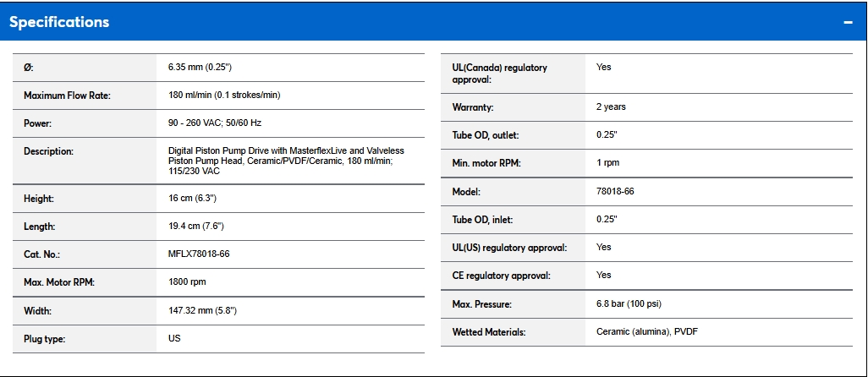868x377 pixels.
Task: Collapse the Specifications section using minus icon
Action: (848, 22)
